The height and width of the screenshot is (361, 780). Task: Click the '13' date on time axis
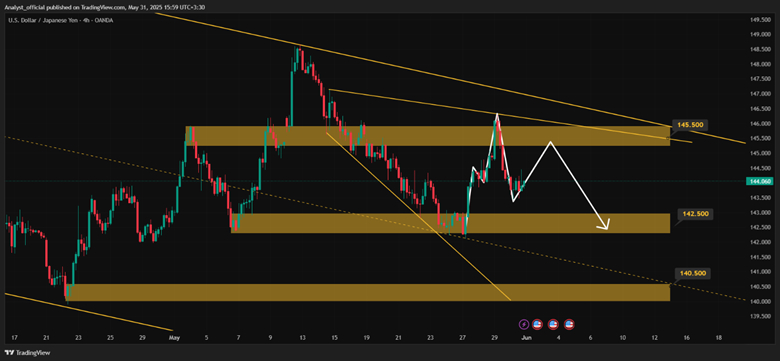pos(302,338)
